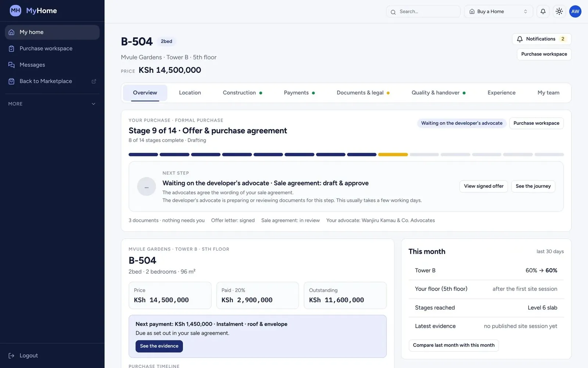Click Purchase workspace button in stage card
Viewport: 588px width, 368px height.
[536, 123]
